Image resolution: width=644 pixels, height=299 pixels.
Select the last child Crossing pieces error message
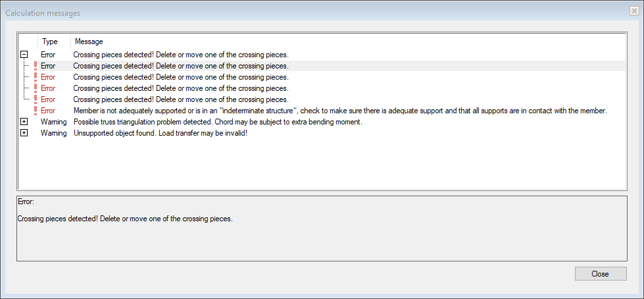(180, 99)
